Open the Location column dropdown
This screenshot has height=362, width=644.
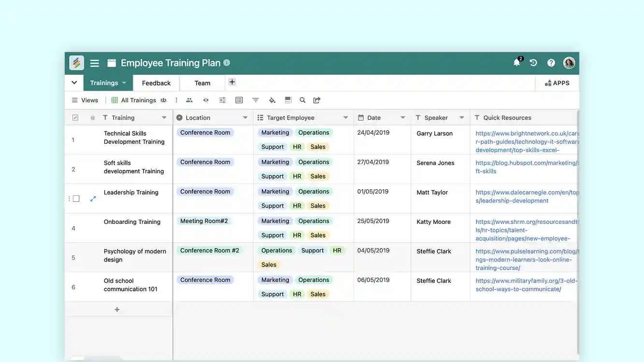click(x=245, y=117)
